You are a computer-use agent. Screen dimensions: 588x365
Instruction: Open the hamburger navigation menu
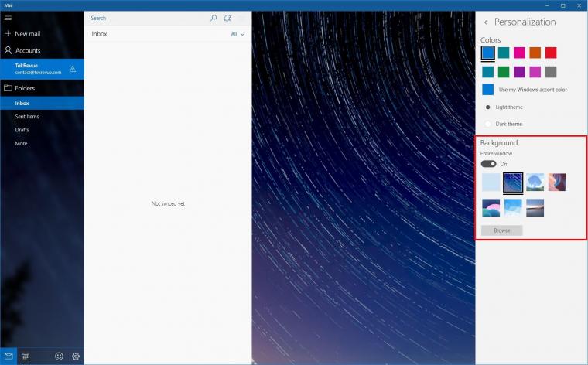click(x=8, y=18)
